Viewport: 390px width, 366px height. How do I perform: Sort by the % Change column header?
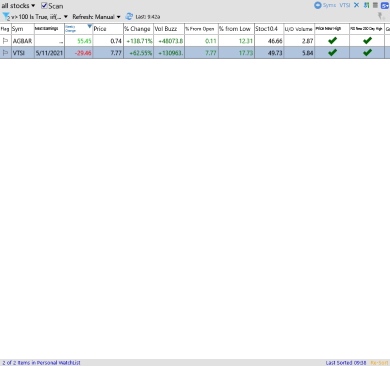[138, 29]
